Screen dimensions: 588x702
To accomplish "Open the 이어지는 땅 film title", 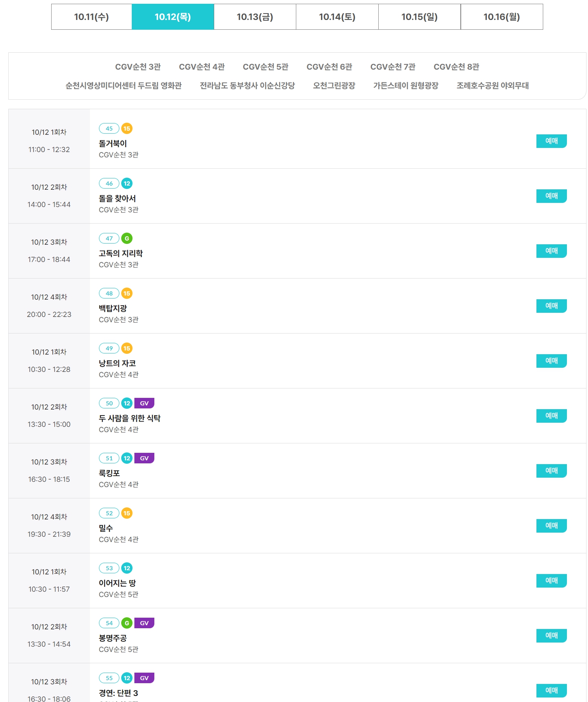I will click(x=117, y=583).
